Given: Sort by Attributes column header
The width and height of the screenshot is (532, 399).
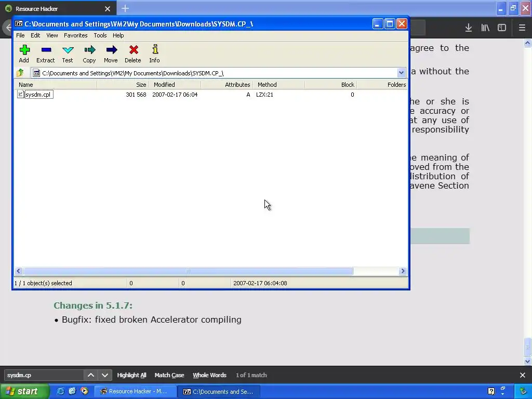Looking at the screenshot, I should tap(227, 85).
